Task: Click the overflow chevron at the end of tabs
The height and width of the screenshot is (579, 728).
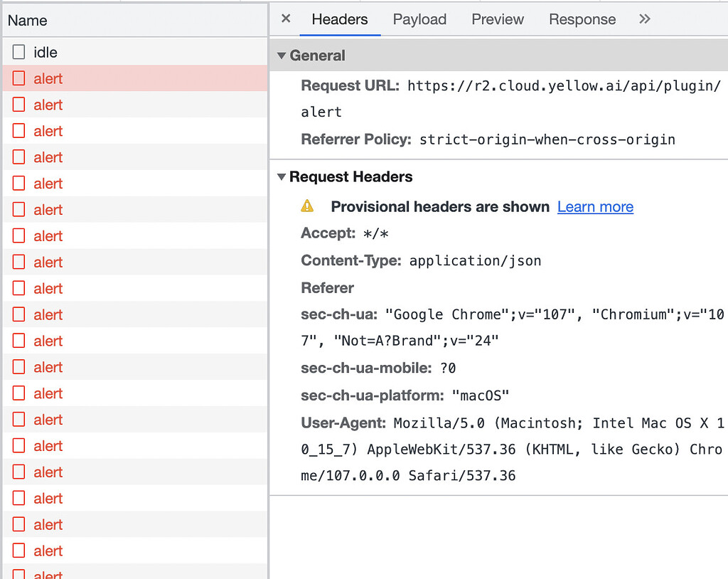Action: (644, 19)
